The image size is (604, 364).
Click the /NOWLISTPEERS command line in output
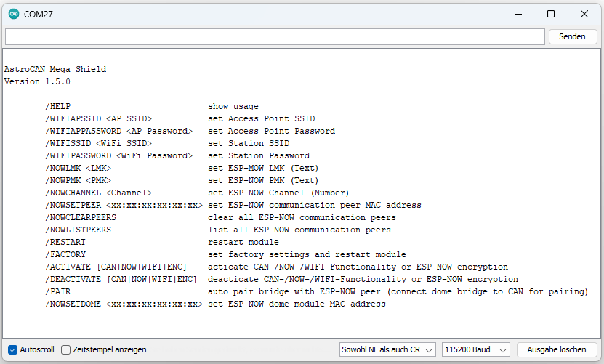218,230
